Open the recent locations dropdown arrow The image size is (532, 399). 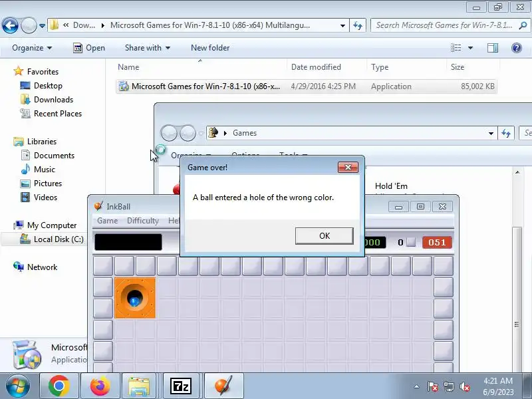(42, 25)
